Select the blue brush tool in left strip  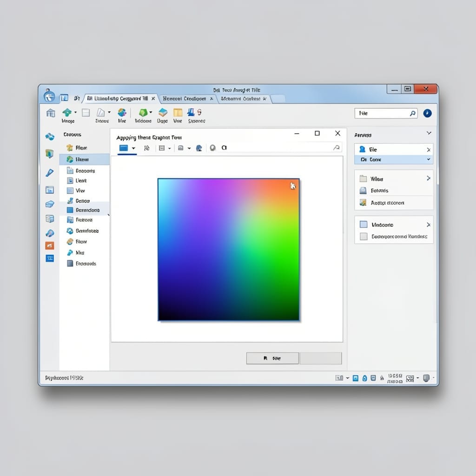tap(49, 172)
